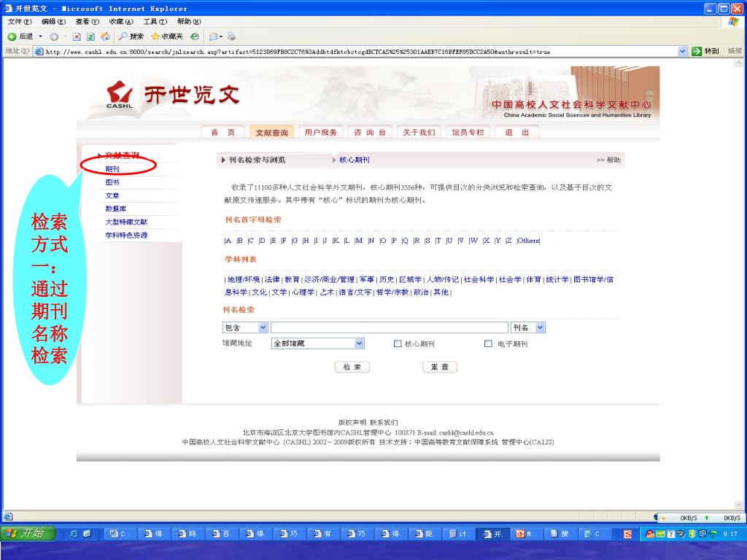The image size is (747, 560).
Task: Open the 编辑 menu
Action: pos(53,21)
